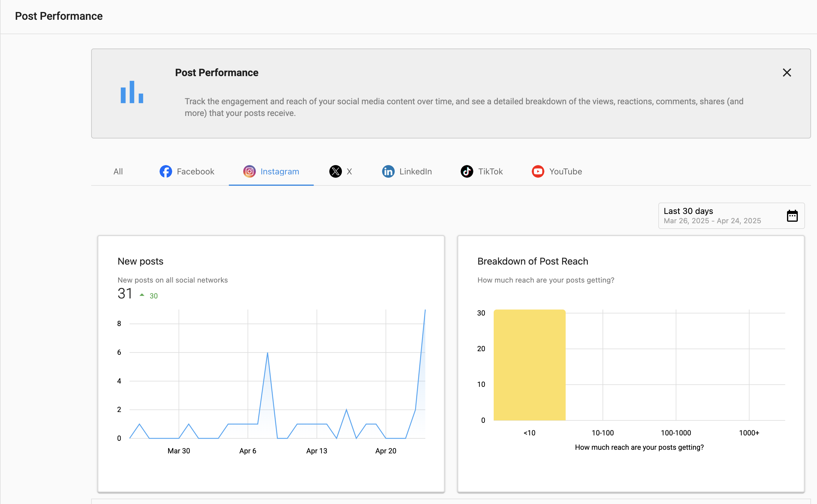This screenshot has height=504, width=817.
Task: Switch to the Facebook tab label
Action: (x=196, y=171)
